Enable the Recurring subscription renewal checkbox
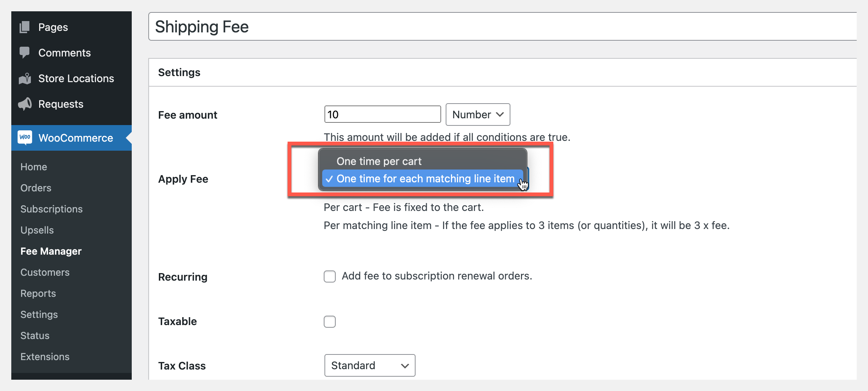Image resolution: width=868 pixels, height=391 pixels. click(330, 276)
